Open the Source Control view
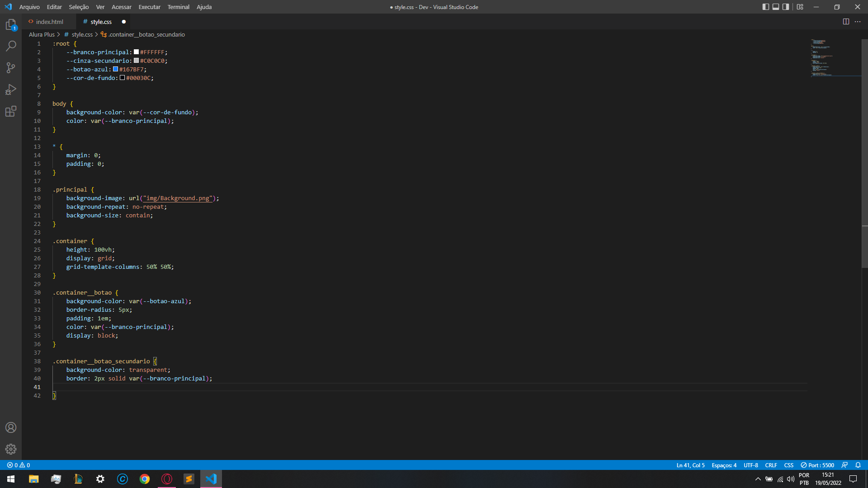Screen dimensions: 868x488 coord(11,68)
